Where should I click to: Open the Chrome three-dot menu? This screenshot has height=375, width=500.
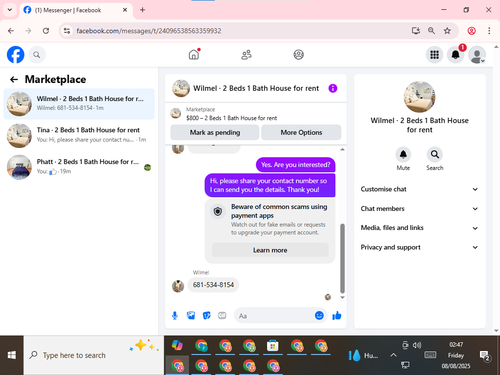[489, 31]
